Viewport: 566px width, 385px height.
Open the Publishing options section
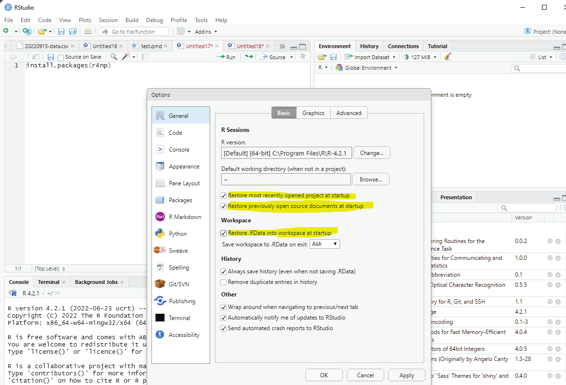pyautogui.click(x=182, y=301)
